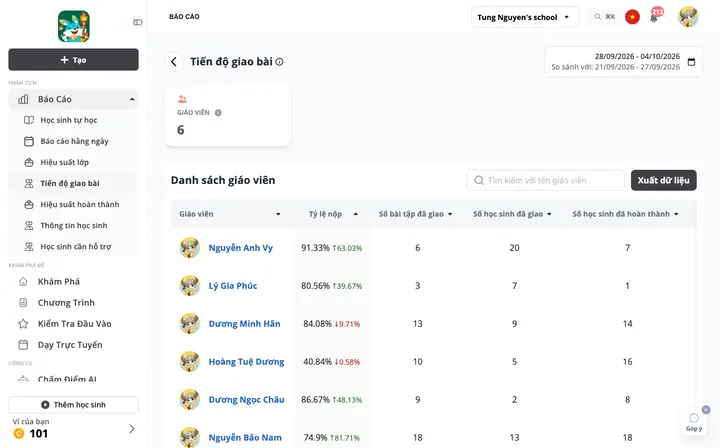Click the Thêm học sinh button
Screen dimensions: 720x448
[73, 405]
